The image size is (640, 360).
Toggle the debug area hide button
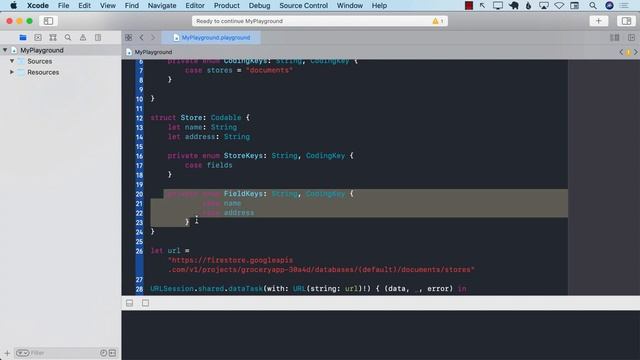129,303
